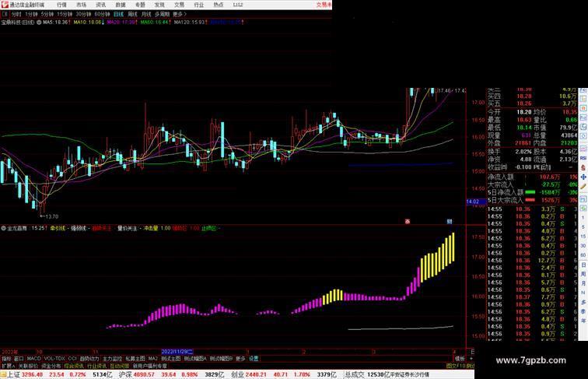
Task: Select MA2 indicator tab
Action: [152, 359]
